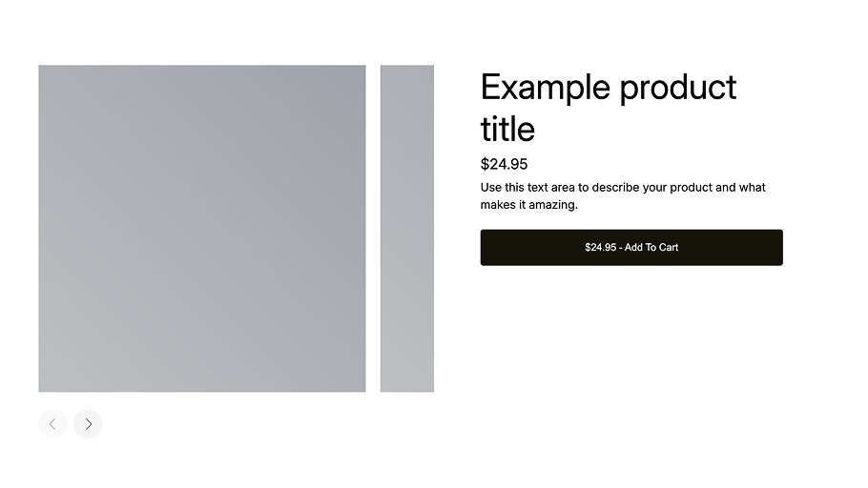This screenshot has width=868, height=488.
Task: Tap the narrow gray image beside main photo
Action: [407, 229]
